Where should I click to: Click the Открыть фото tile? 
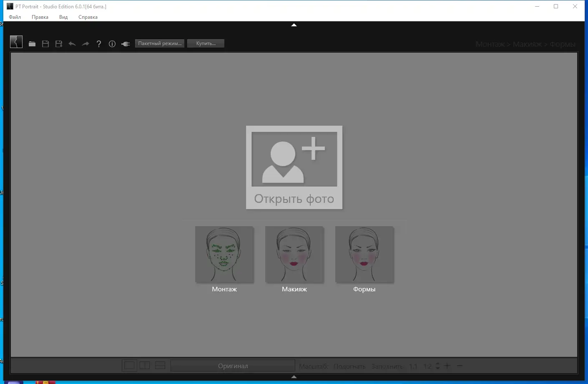(x=294, y=167)
